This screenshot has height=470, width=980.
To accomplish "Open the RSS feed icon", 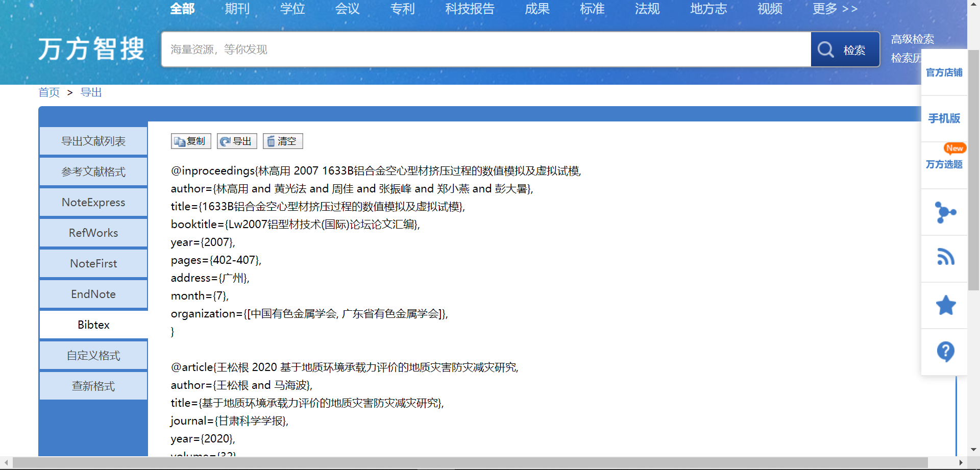I will tap(945, 257).
